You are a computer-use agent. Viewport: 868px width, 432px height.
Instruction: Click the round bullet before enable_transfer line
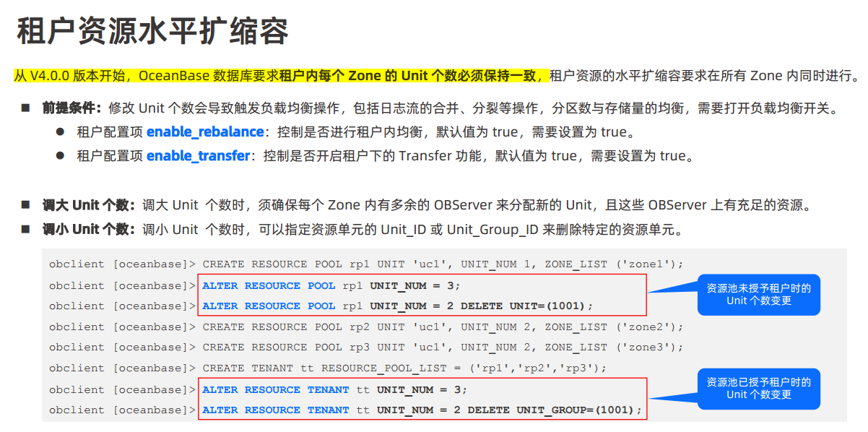click(x=61, y=156)
